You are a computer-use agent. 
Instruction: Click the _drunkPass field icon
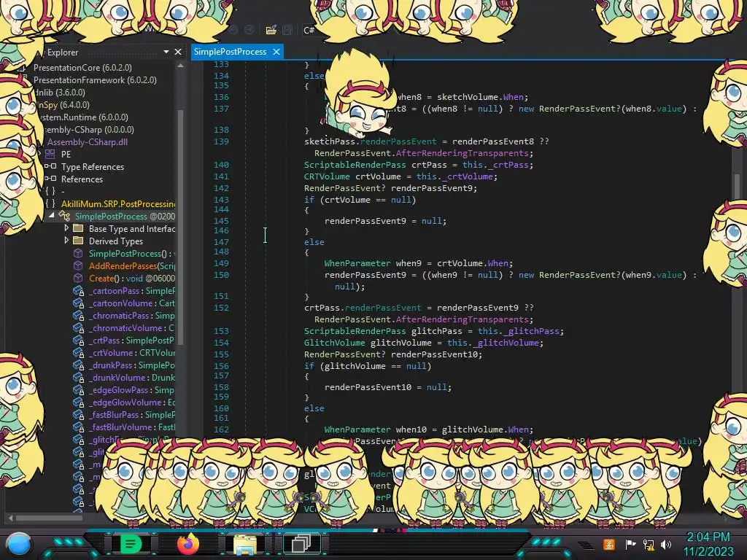click(x=78, y=365)
